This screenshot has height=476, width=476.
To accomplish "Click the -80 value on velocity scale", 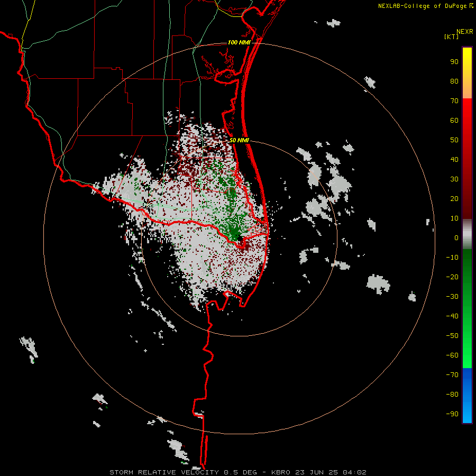I will point(452,395).
